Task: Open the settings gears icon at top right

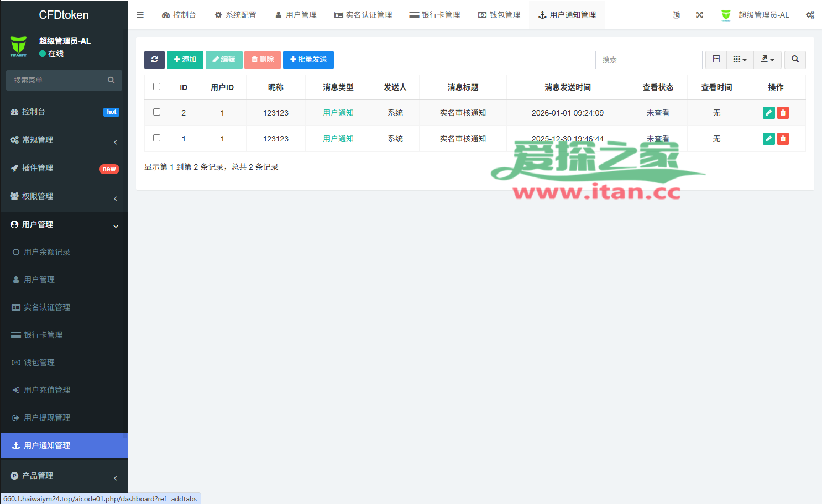Action: pyautogui.click(x=810, y=15)
